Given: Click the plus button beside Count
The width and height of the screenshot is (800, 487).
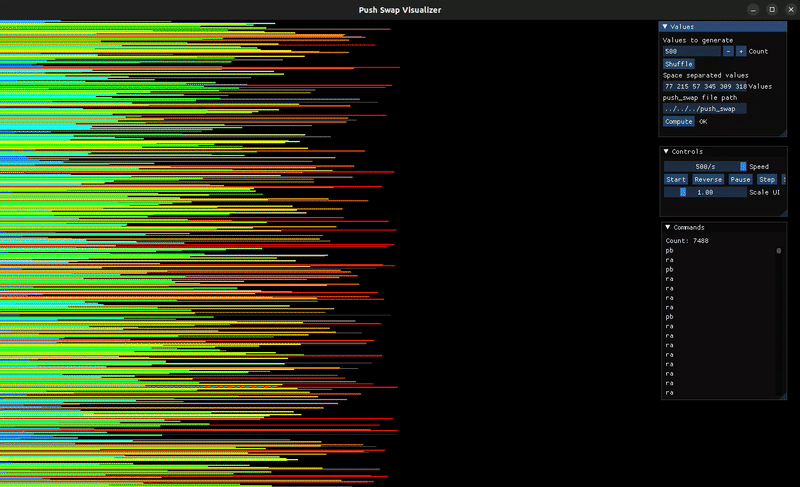Looking at the screenshot, I should [741, 52].
